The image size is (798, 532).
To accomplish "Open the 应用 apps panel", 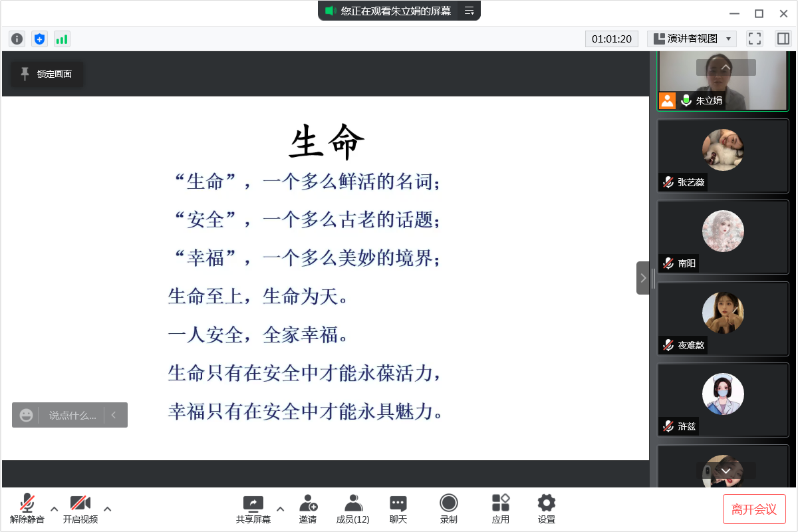I will tap(499, 507).
